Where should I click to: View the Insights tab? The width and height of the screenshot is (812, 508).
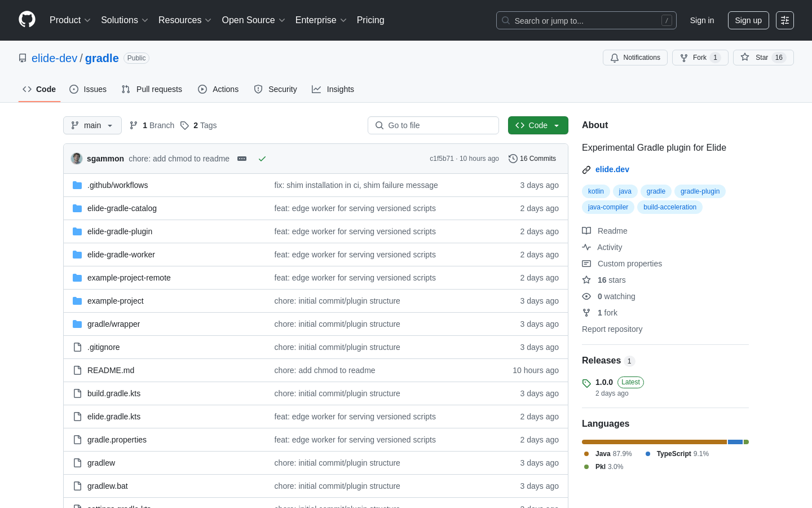pos(333,89)
